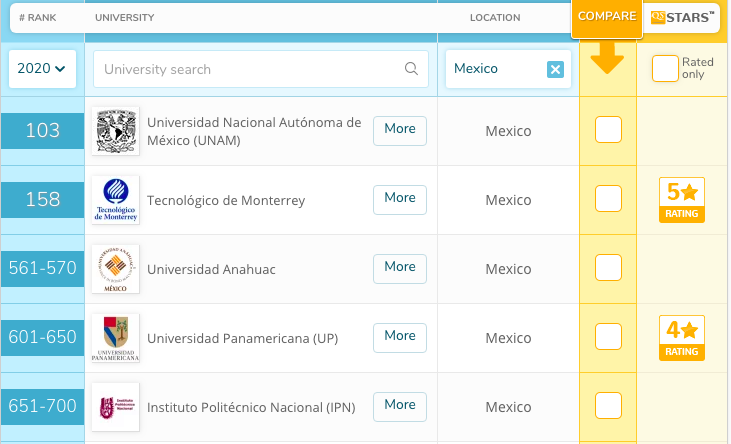The height and width of the screenshot is (444, 731).
Task: Click rank 561-570 cell
Action: (x=42, y=269)
